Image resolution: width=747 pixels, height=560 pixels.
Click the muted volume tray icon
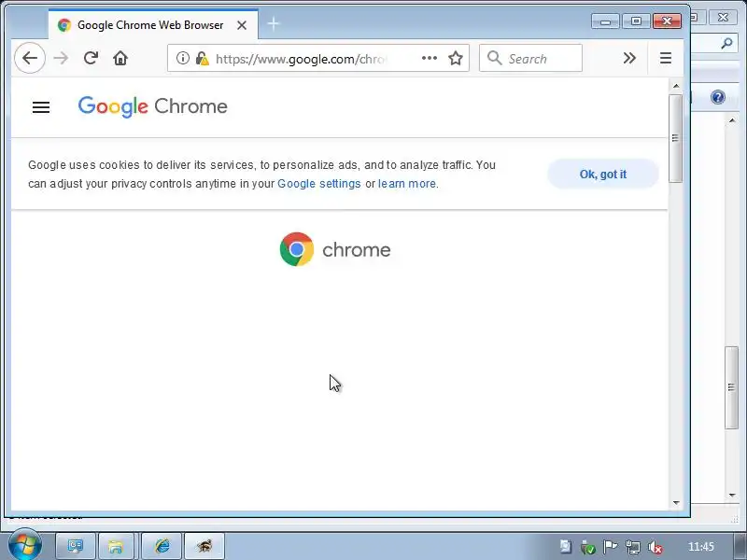pyautogui.click(x=655, y=547)
